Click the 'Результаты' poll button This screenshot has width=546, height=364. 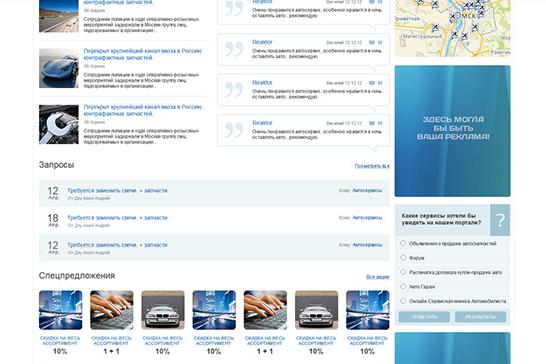(480, 317)
